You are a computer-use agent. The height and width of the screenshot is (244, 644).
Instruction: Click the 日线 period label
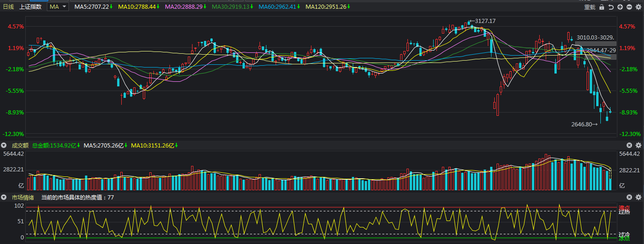[9, 7]
